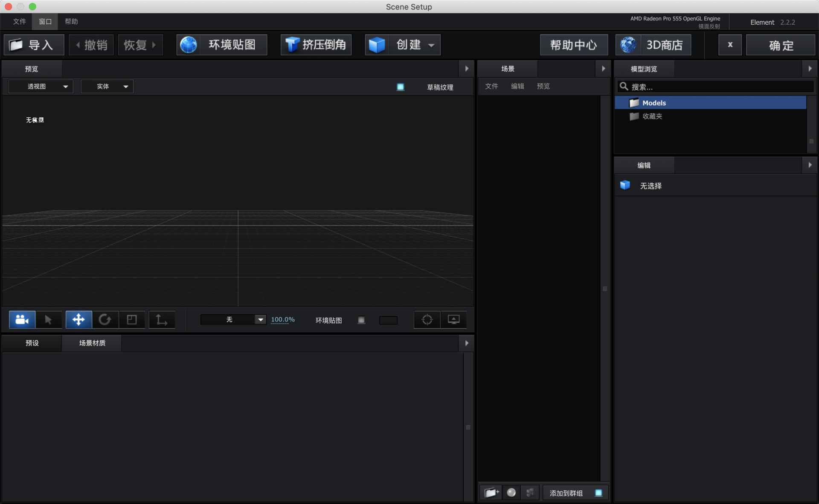
Task: Click the scene panel vertical scrollbar
Action: click(x=605, y=288)
